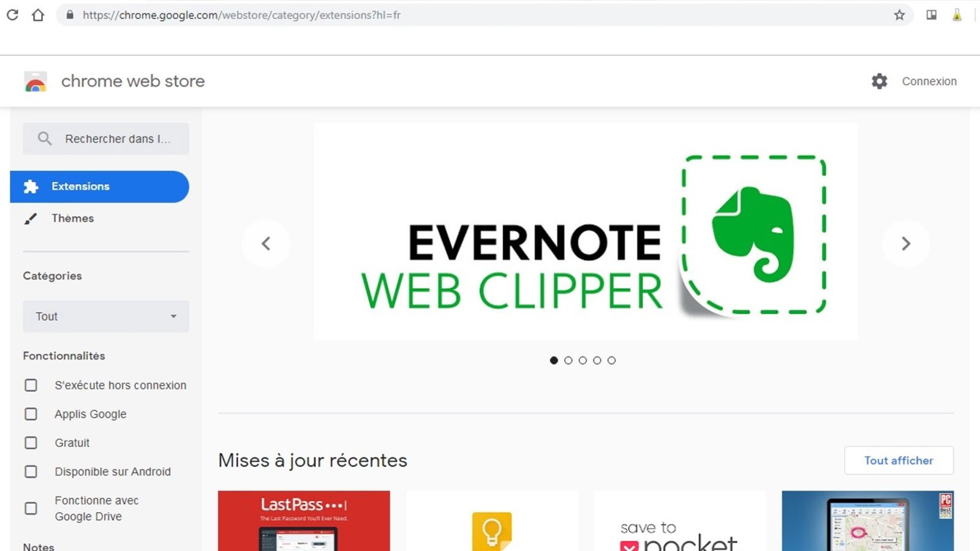The image size is (980, 551).
Task: Click the carousel left arrow
Action: point(266,243)
